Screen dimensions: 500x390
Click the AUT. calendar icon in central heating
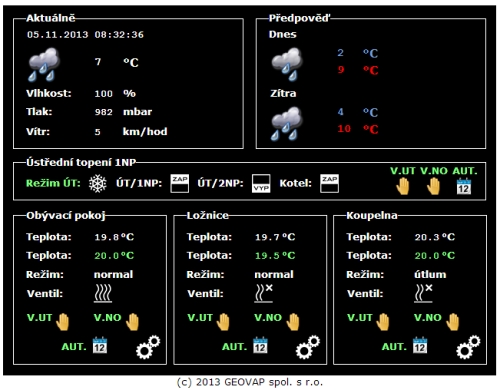(464, 186)
